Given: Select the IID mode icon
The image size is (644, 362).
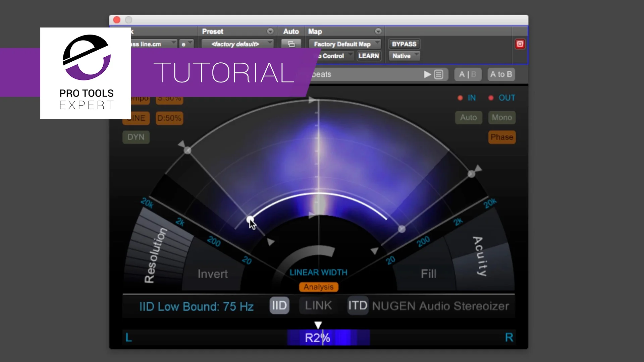Looking at the screenshot, I should pos(279,305).
